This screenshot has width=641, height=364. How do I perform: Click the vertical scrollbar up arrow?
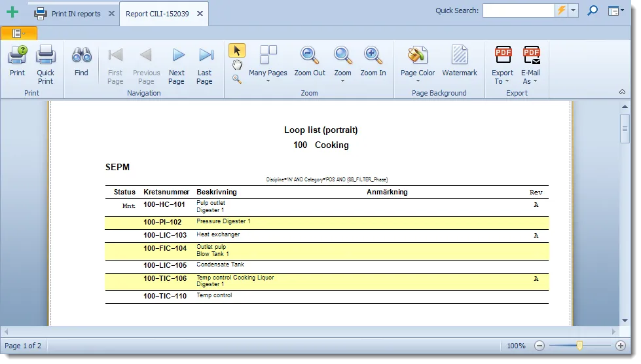click(625, 107)
